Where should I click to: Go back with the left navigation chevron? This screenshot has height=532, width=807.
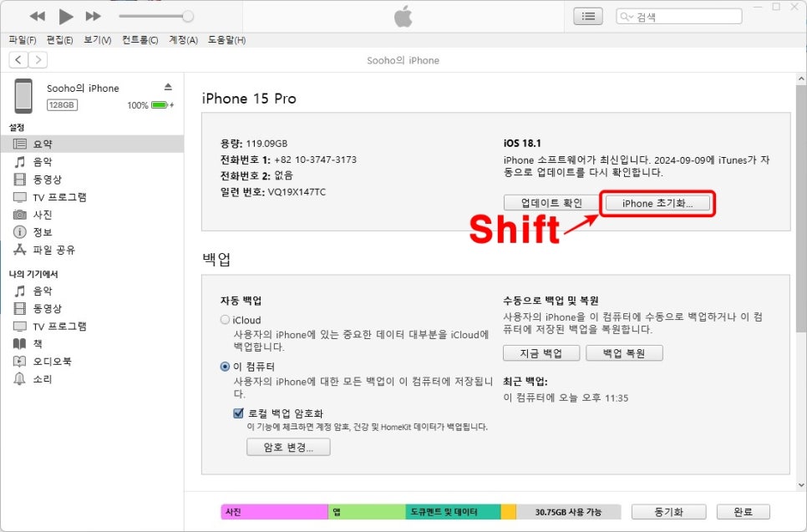(18, 59)
